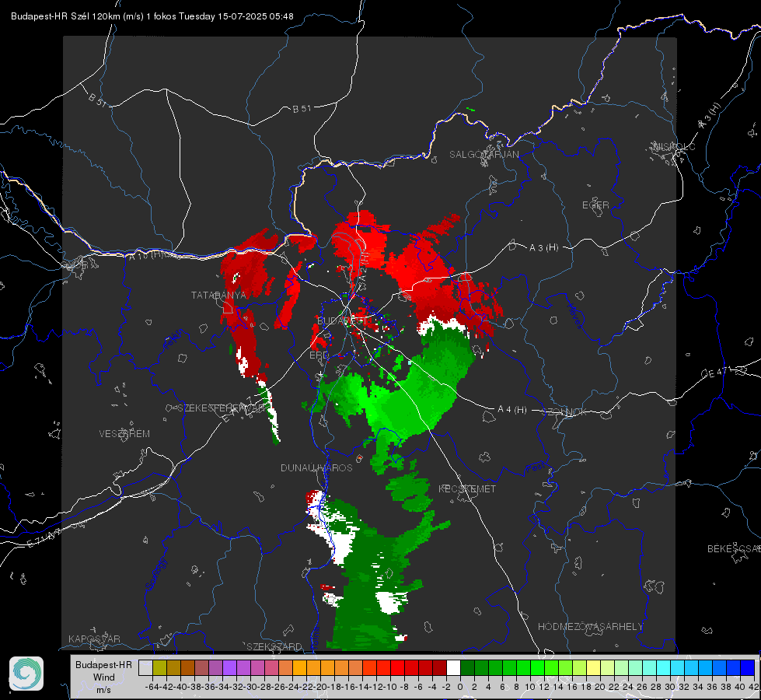Click the DUNAUJVAROS city label

(x=316, y=467)
